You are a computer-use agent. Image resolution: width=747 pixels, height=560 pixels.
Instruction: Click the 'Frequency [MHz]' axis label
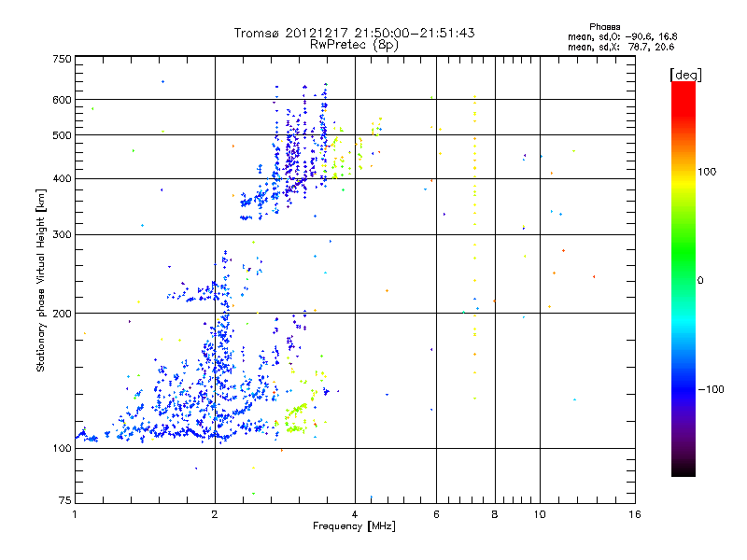354,526
